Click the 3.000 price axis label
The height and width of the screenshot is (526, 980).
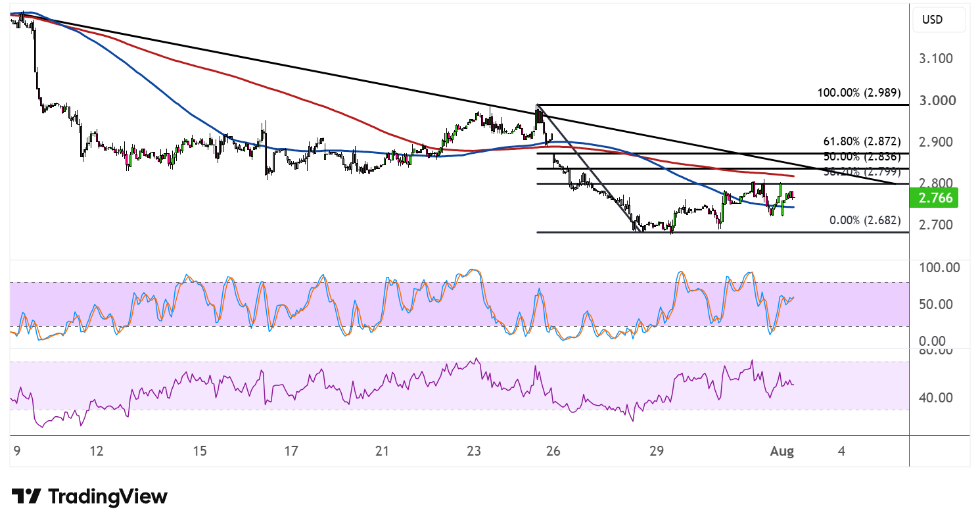937,101
